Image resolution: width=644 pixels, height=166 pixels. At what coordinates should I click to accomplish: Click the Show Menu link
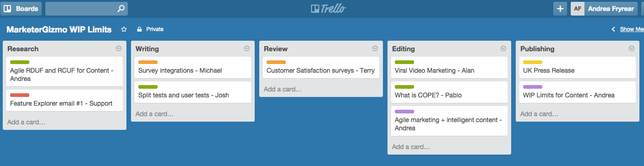pos(632,29)
